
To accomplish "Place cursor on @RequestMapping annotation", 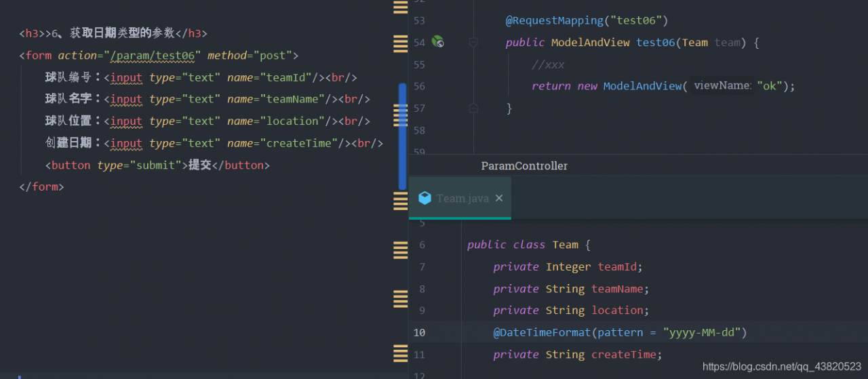I will pos(554,20).
